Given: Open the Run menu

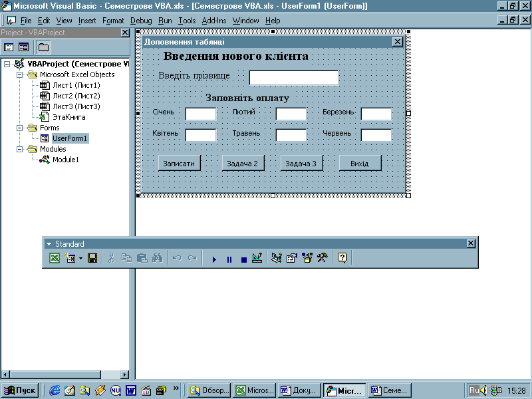Looking at the screenshot, I should 165,21.
